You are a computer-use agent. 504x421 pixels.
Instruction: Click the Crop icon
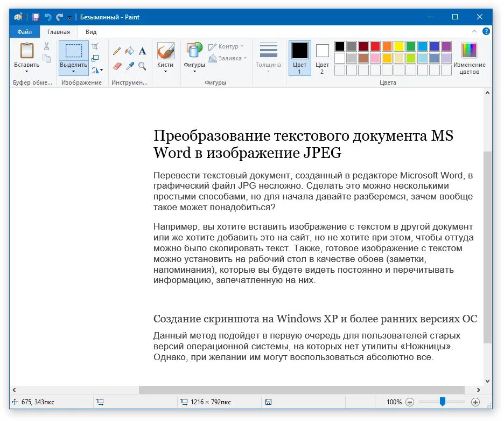(95, 46)
